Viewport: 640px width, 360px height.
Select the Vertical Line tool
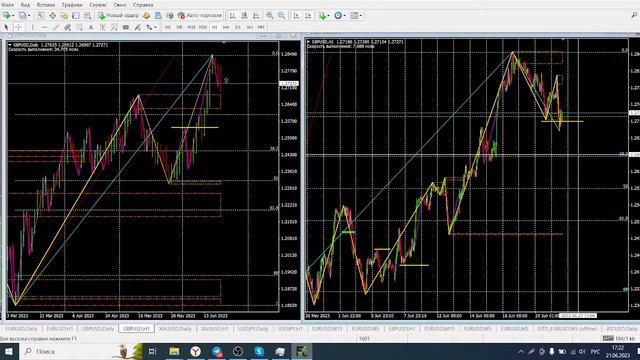tap(33, 27)
